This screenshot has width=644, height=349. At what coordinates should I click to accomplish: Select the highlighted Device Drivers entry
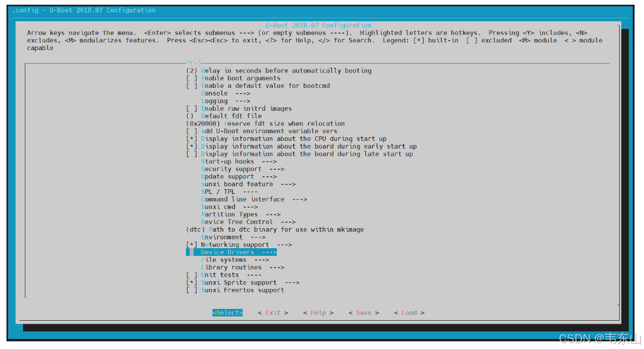pyautogui.click(x=231, y=252)
